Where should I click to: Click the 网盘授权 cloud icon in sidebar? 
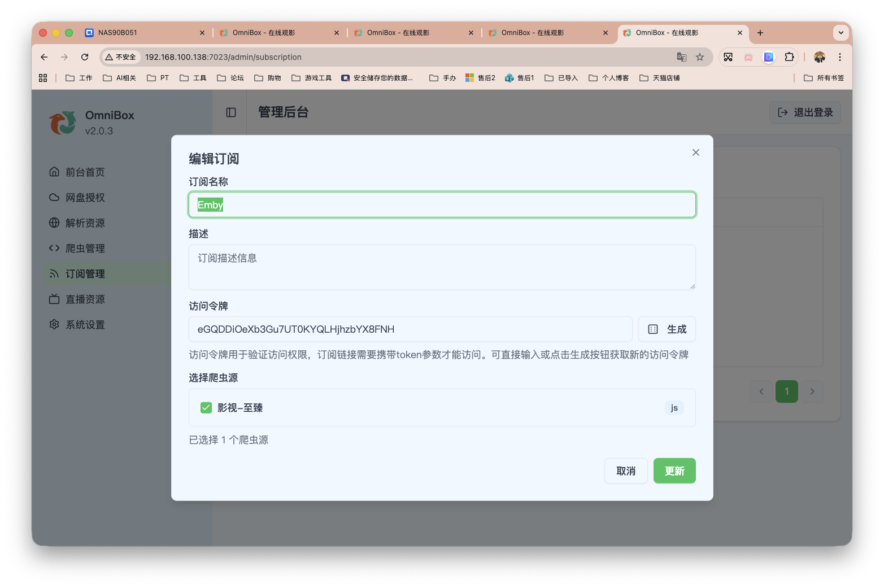coord(54,197)
